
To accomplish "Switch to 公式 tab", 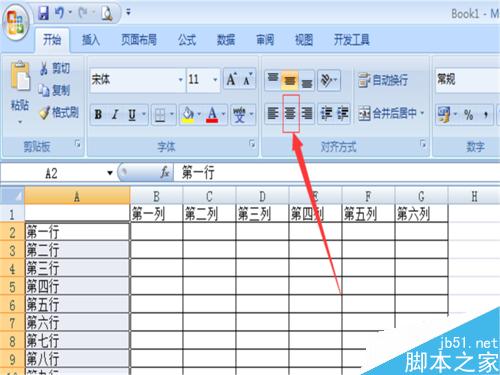I will [187, 40].
